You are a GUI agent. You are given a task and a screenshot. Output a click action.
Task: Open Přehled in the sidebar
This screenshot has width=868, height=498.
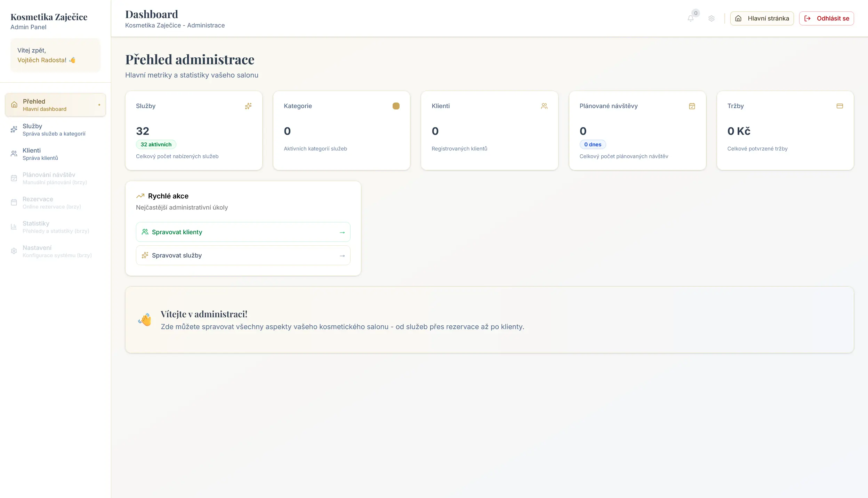(55, 105)
